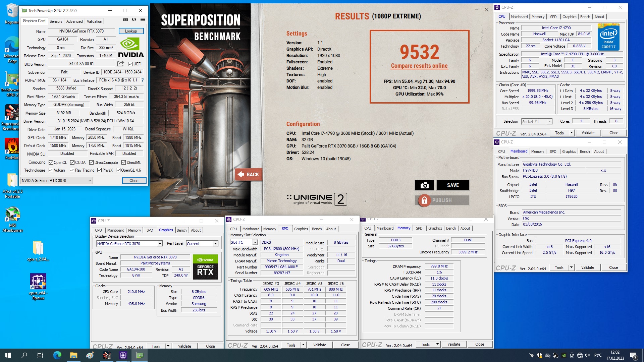Image resolution: width=644 pixels, height=362 pixels.
Task: Open GPU selection dropdown in GPU-Z
Action: coord(56,180)
